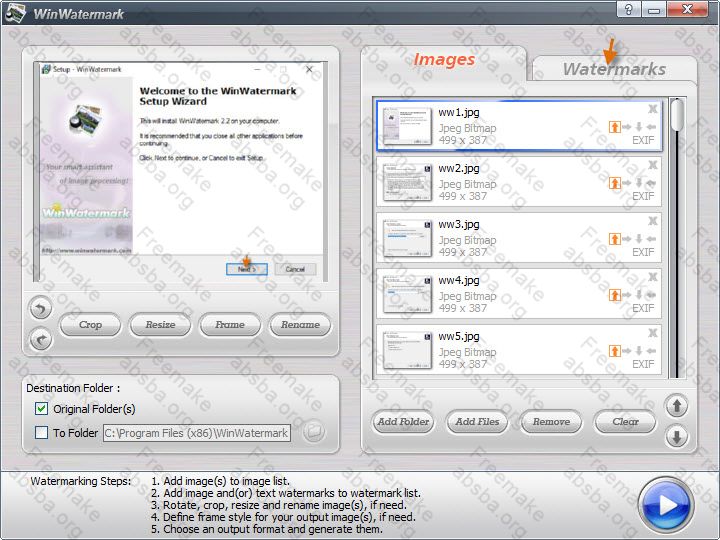Open the Crop tool
Image resolution: width=720 pixels, height=540 pixels.
point(90,325)
